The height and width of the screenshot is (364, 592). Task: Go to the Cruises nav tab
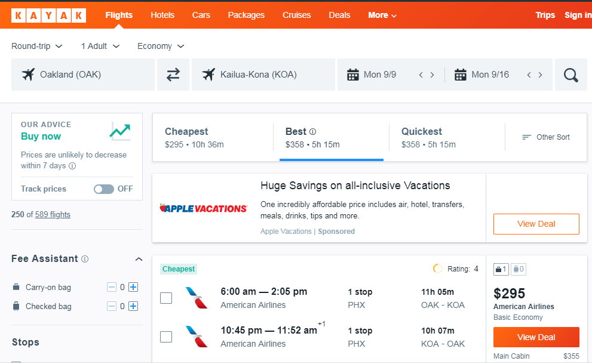297,15
